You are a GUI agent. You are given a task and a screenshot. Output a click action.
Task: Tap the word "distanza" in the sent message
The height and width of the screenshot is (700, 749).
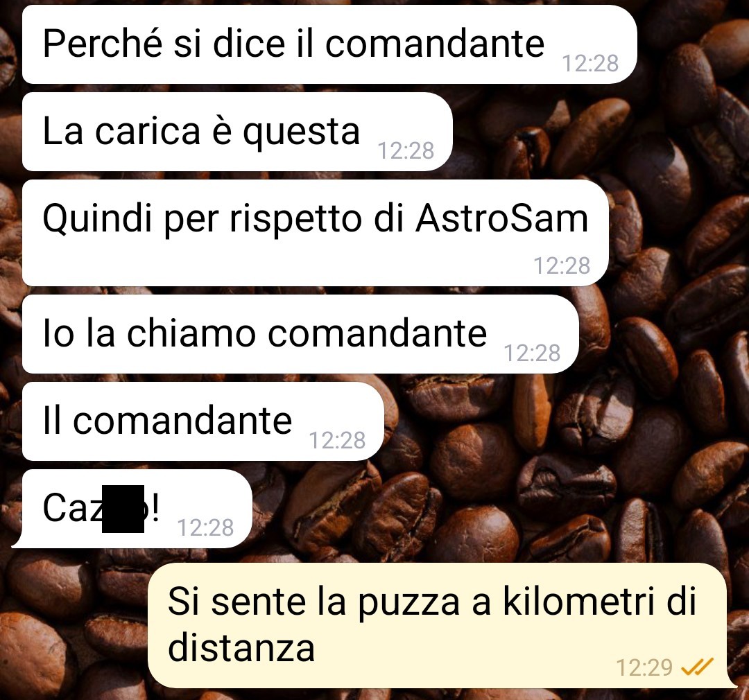pyautogui.click(x=241, y=648)
